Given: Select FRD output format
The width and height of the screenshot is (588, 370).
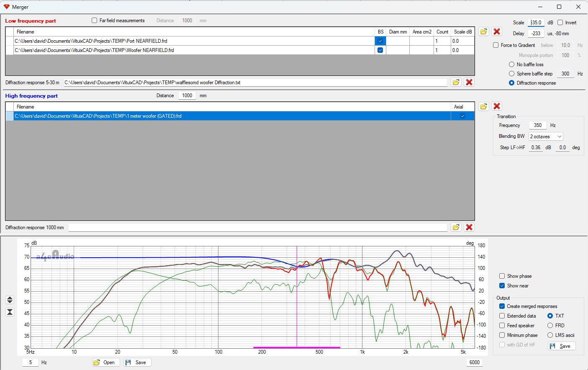Looking at the screenshot, I should 550,326.
